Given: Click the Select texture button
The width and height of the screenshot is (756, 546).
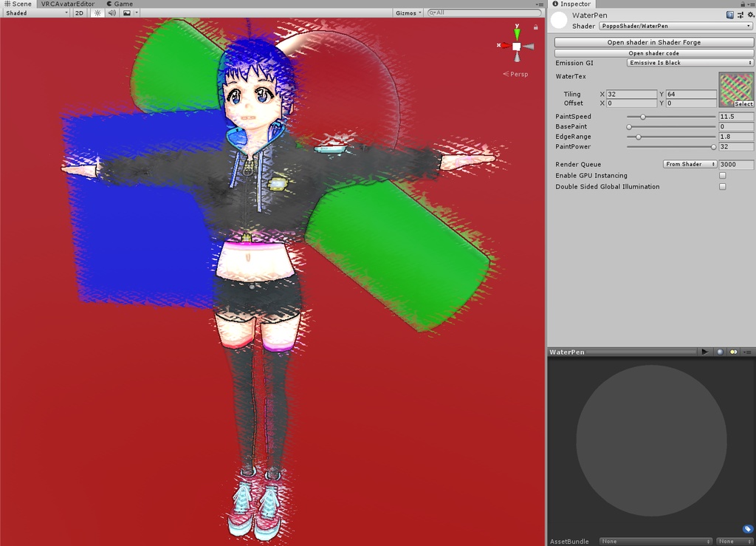Looking at the screenshot, I should [743, 103].
